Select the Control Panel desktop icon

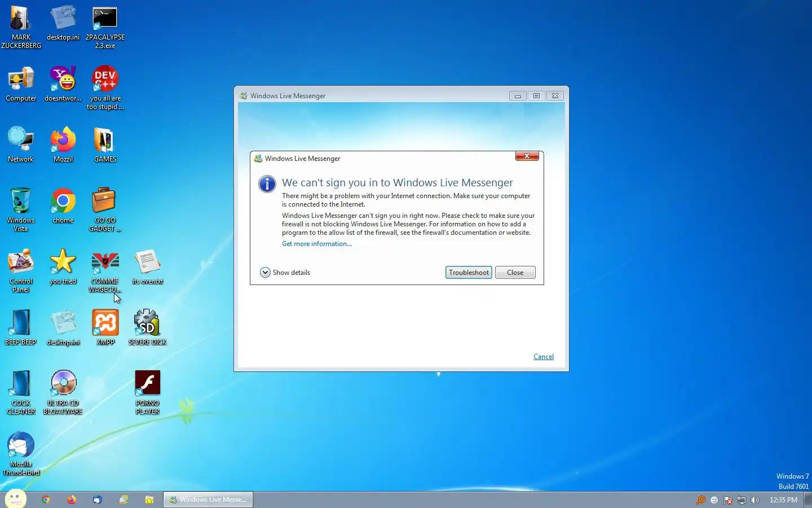coord(21,271)
